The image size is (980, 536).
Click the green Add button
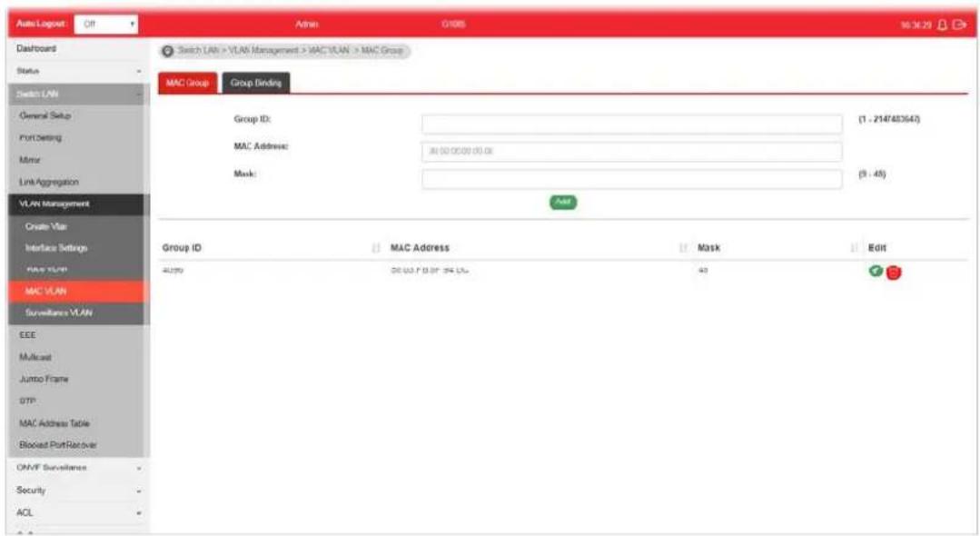(563, 202)
